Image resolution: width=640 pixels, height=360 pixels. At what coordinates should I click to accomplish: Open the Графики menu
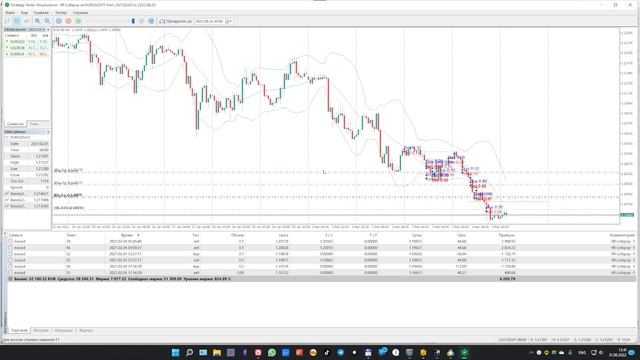point(41,13)
